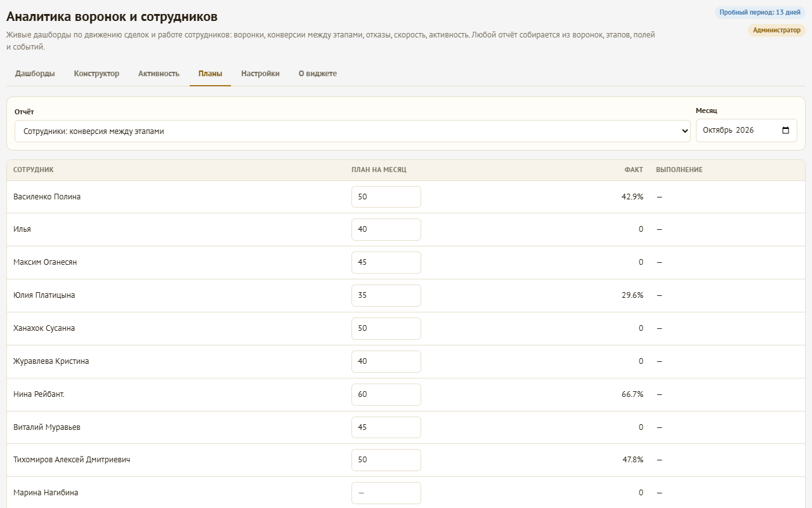
Task: Click the Сотрудник column header
Action: pyautogui.click(x=34, y=170)
